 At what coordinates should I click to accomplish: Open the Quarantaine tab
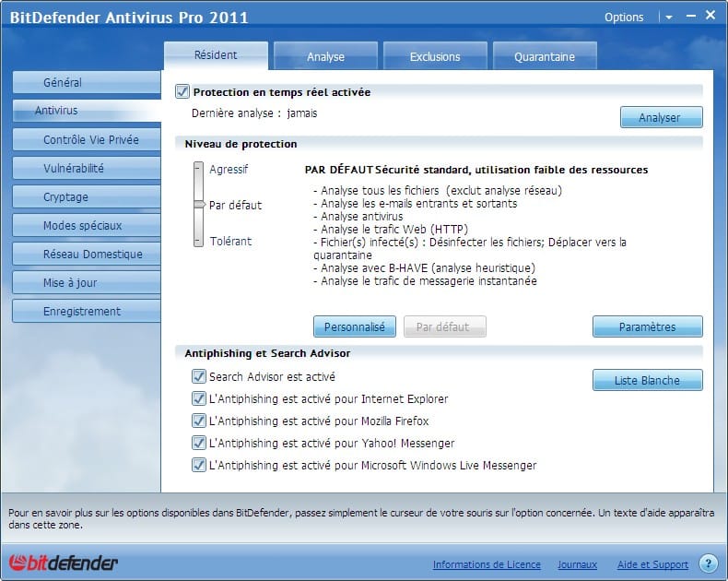pyautogui.click(x=545, y=56)
